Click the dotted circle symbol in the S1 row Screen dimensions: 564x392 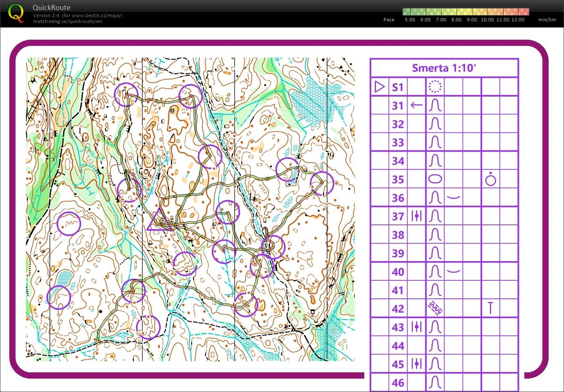(x=435, y=87)
